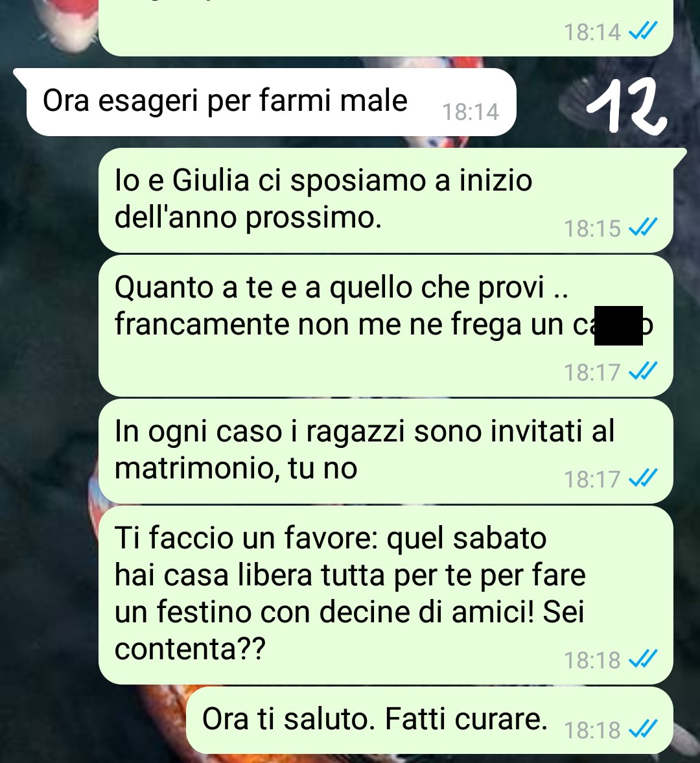Click the blue double-check icon at 18:15
The height and width of the screenshot is (763, 700).
643,228
